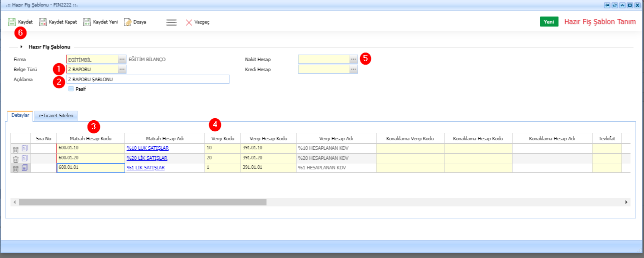The width and height of the screenshot is (644, 258).
Task: Click the Vergi Hesap Kodu cell 391.01.20
Action: [268, 158]
